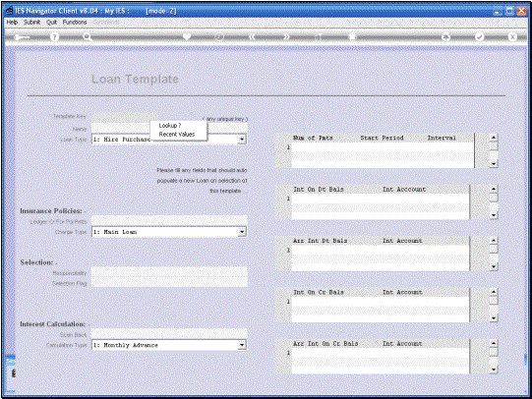
Task: Open the Functions menu
Action: click(75, 22)
